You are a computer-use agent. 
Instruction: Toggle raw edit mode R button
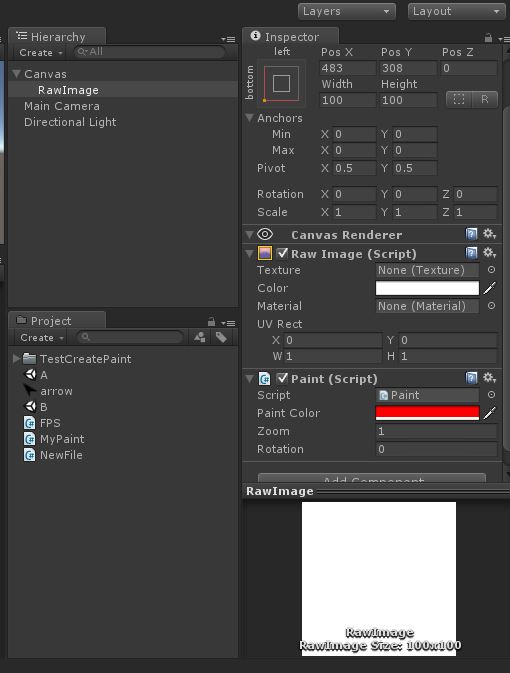click(x=485, y=99)
